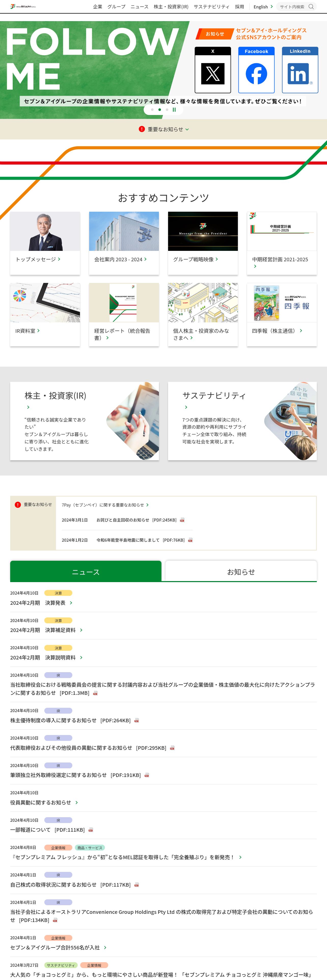Screen dimensions: 327x980
Task: Open the ニュース menu
Action: pos(139,7)
